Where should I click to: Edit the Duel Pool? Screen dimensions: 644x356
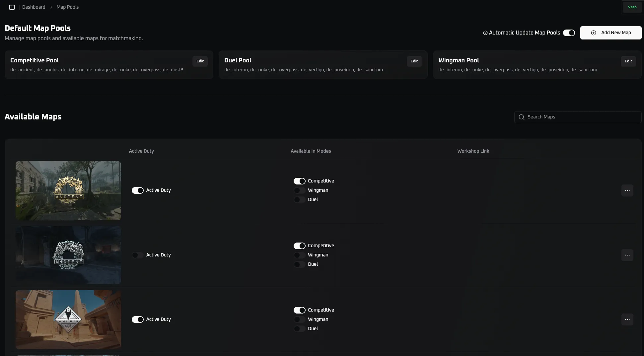coord(414,61)
